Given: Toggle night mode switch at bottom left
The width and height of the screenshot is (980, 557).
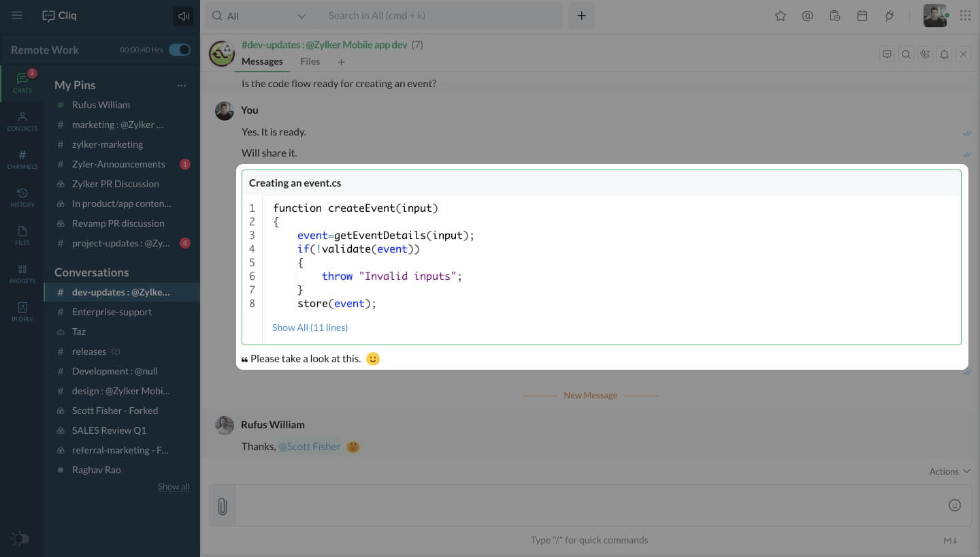Looking at the screenshot, I should pyautogui.click(x=20, y=539).
